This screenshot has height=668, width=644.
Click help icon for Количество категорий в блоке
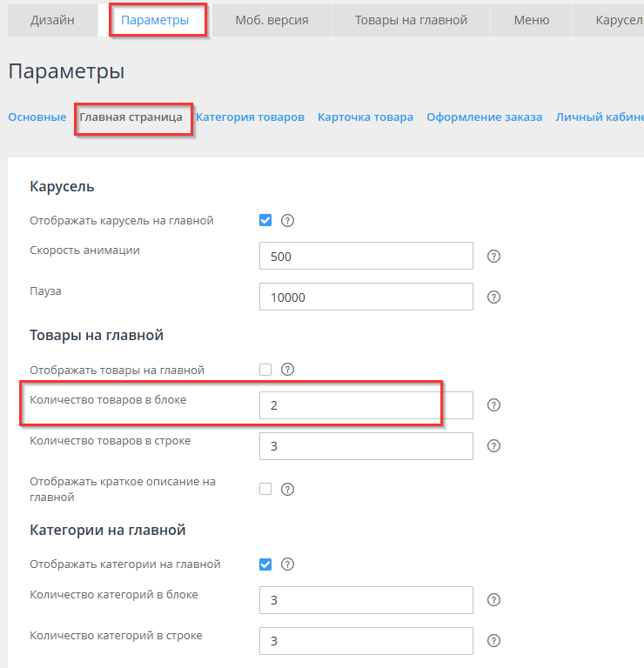tap(493, 600)
